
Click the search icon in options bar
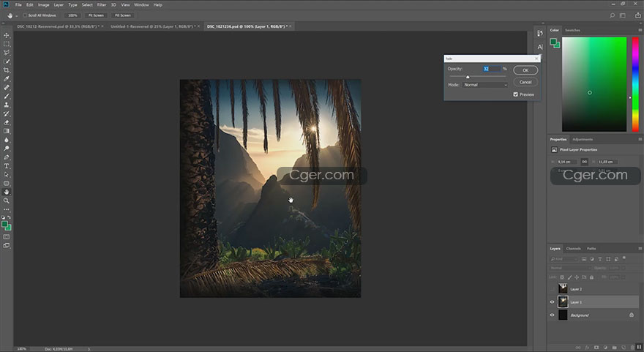click(612, 15)
